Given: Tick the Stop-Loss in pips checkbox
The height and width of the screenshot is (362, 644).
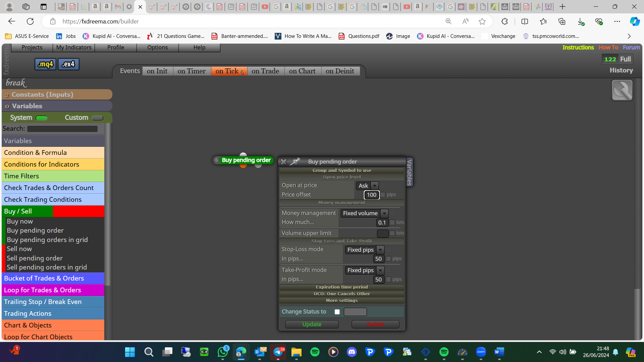Looking at the screenshot, I should (388, 259).
